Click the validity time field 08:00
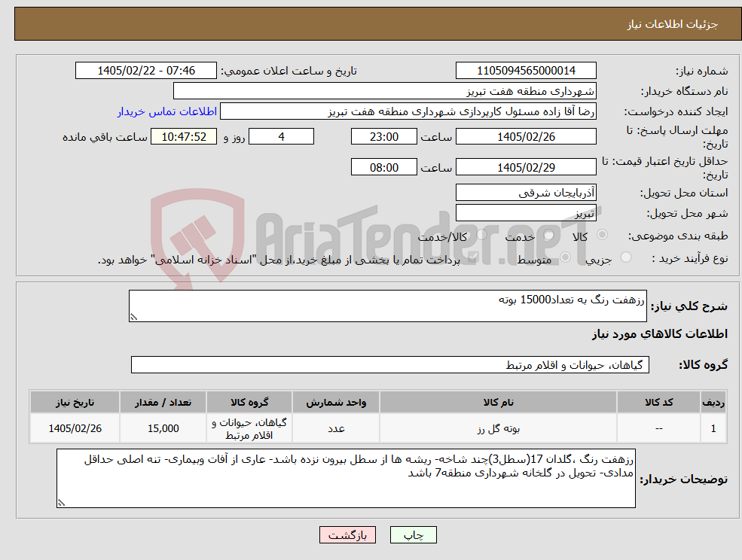Screen dimensions: 742x560 click(x=383, y=167)
